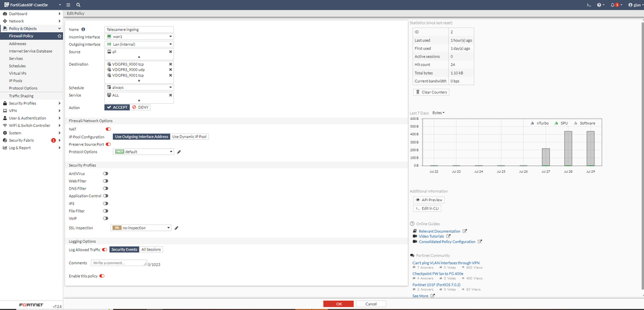Viewport: 644px width, 310px height.
Task: Open the search icon in top bar
Action: (78, 5)
